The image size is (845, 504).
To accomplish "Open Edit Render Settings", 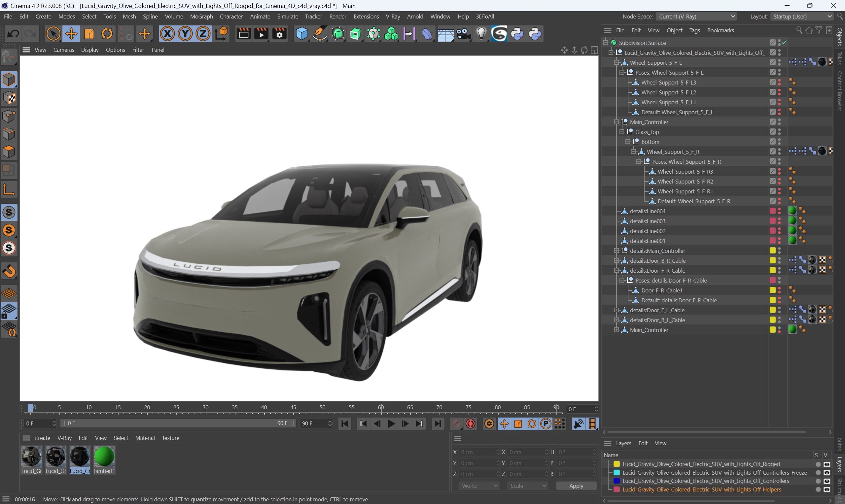I will pyautogui.click(x=280, y=34).
